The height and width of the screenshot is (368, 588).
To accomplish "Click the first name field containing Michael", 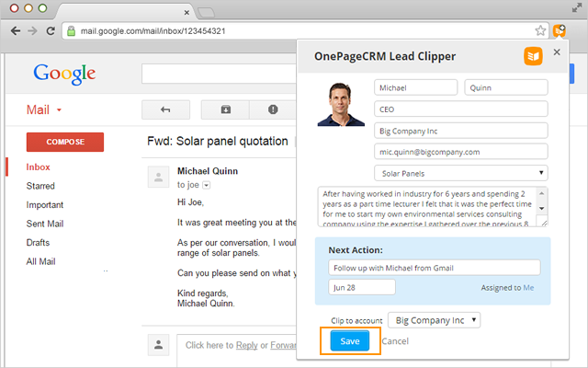I will click(415, 87).
